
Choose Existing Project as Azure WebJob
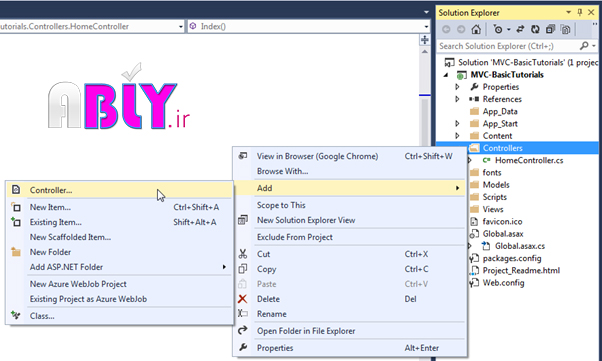tap(119, 299)
